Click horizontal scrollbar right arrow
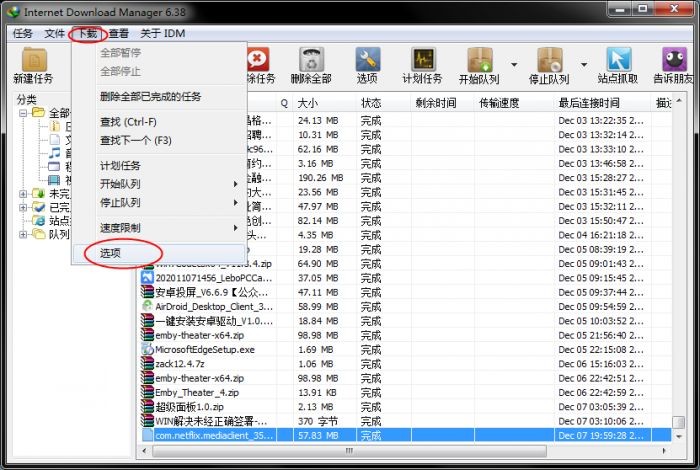 (x=664, y=451)
